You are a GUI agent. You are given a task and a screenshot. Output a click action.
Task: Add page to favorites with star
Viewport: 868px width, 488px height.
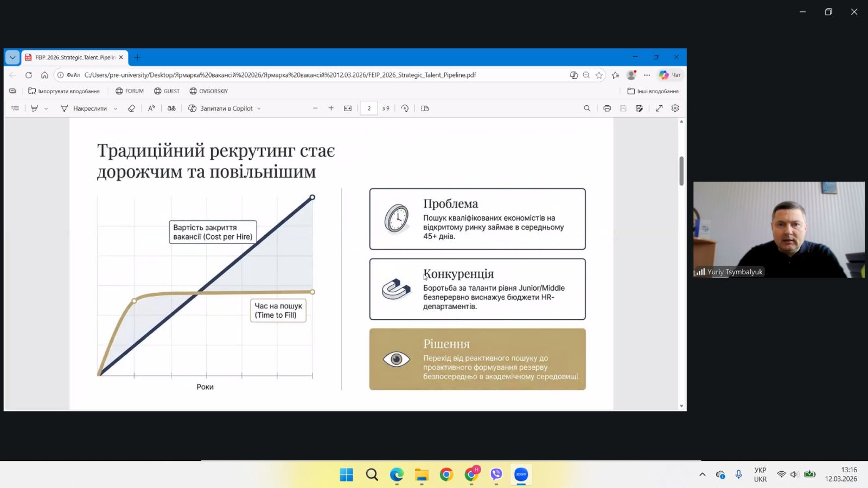click(599, 75)
